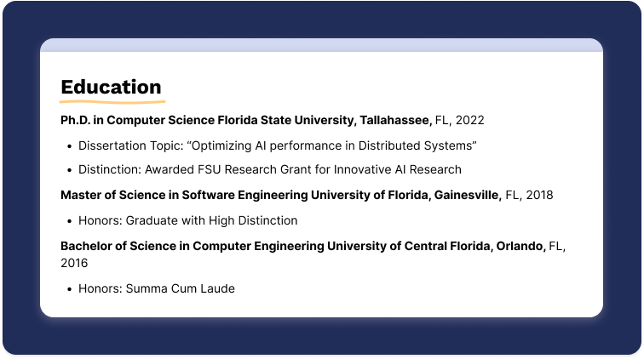Screen dimensions: 644x359
Task: Click the 2016 graduation year text
Action: click(74, 264)
